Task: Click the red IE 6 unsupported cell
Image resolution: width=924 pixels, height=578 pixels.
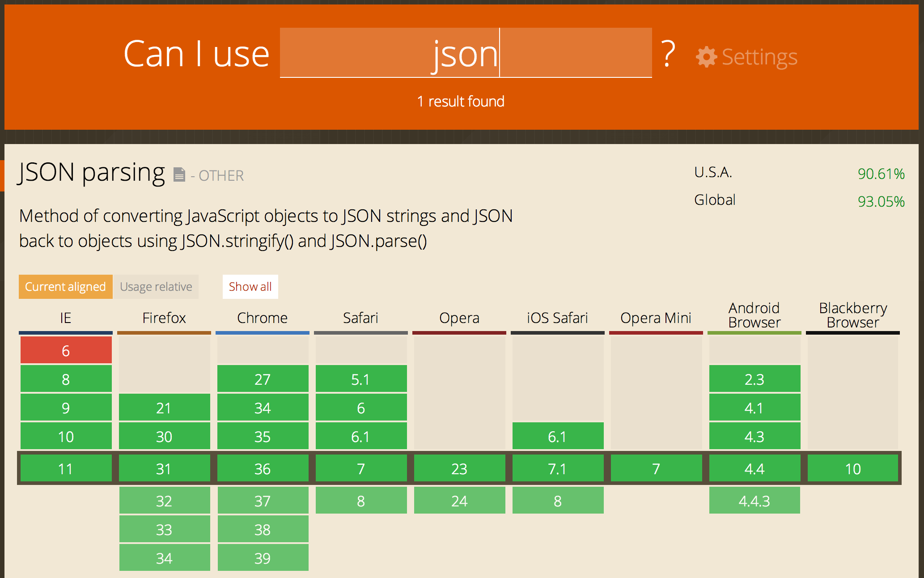Action: [66, 350]
